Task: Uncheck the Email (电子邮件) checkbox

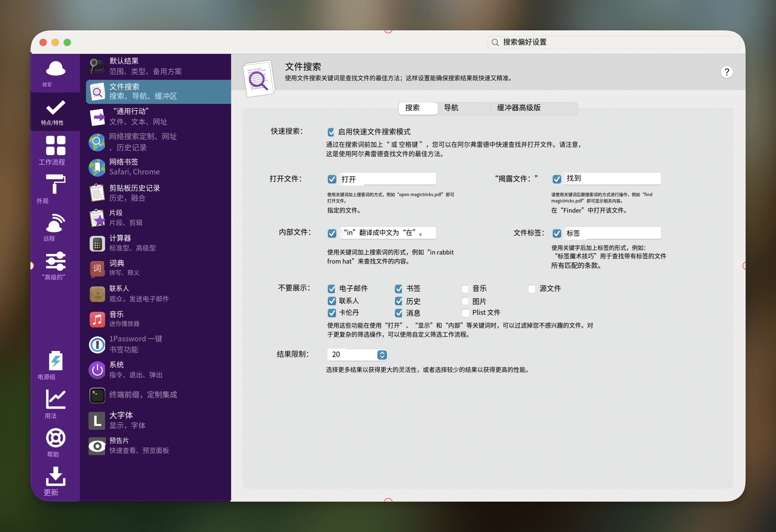Action: [x=331, y=289]
